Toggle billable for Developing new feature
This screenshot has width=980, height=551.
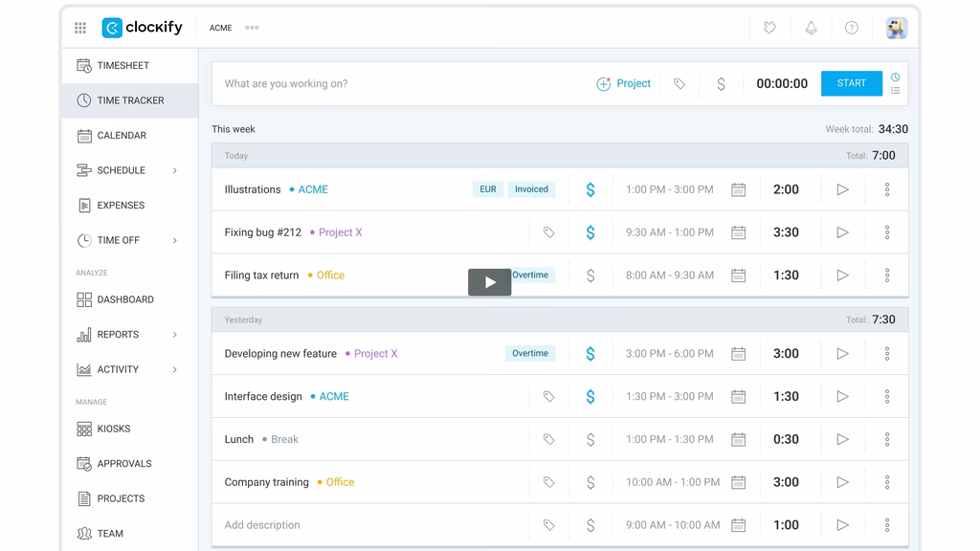pos(590,354)
